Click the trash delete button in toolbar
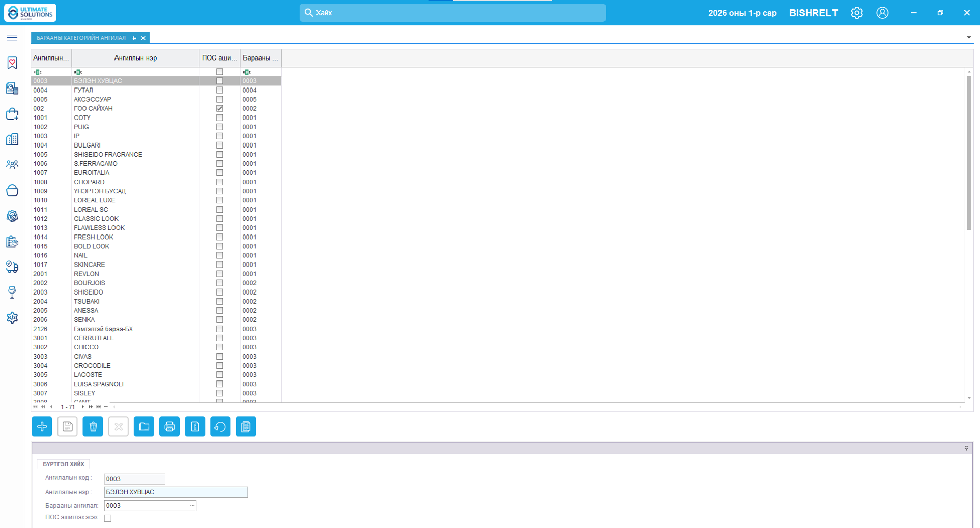This screenshot has height=528, width=980. [x=93, y=426]
